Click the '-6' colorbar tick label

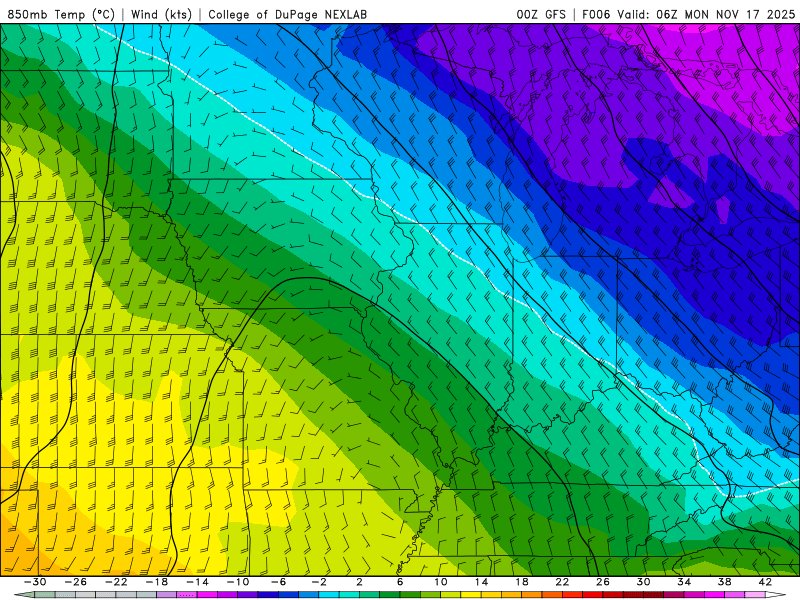(278, 582)
